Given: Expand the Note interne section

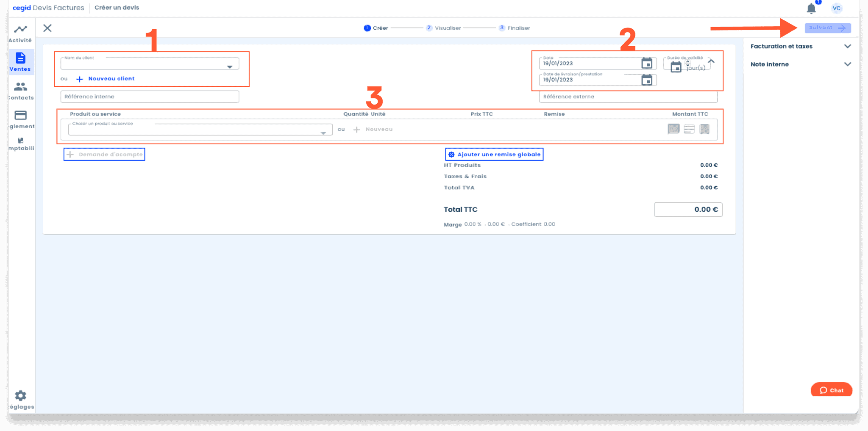Looking at the screenshot, I should point(847,64).
